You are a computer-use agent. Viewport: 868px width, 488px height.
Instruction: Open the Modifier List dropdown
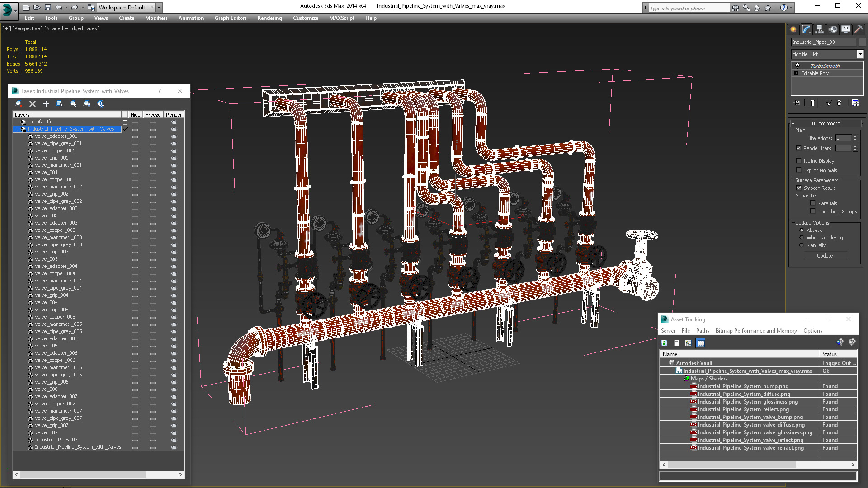pos(860,54)
